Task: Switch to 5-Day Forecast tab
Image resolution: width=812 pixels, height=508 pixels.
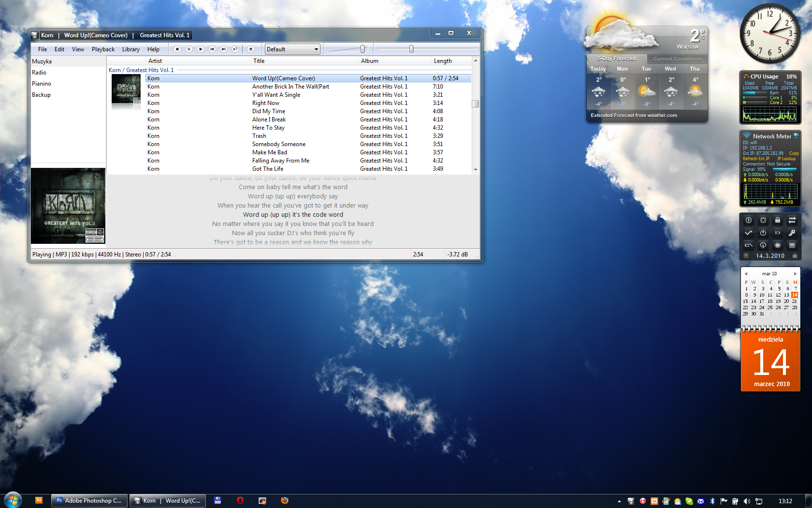Action: [617, 59]
